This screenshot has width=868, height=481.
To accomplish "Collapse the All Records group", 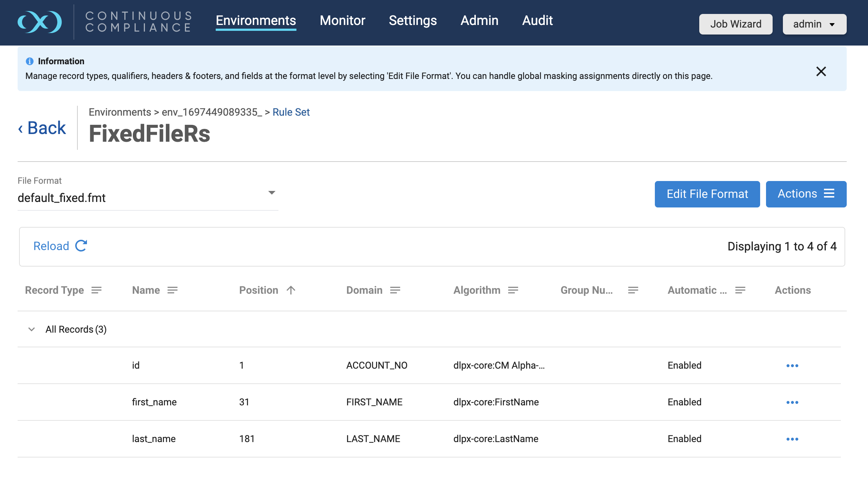I will 32,329.
